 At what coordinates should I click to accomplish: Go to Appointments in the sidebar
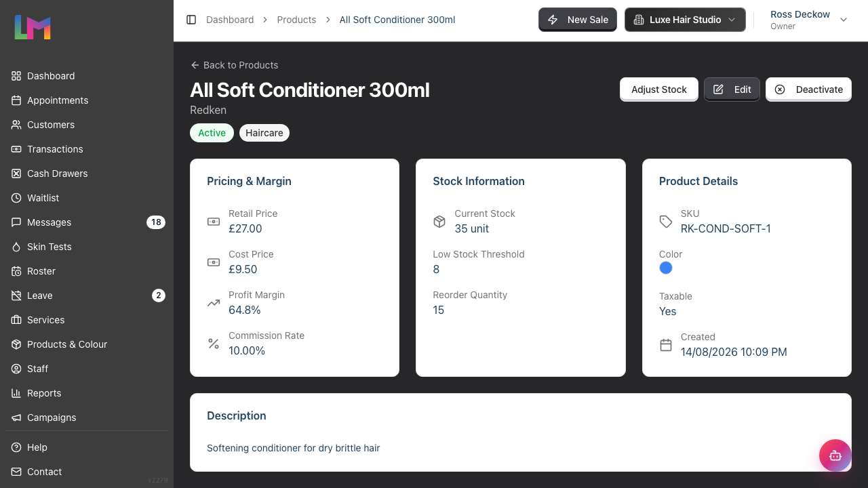click(x=87, y=100)
